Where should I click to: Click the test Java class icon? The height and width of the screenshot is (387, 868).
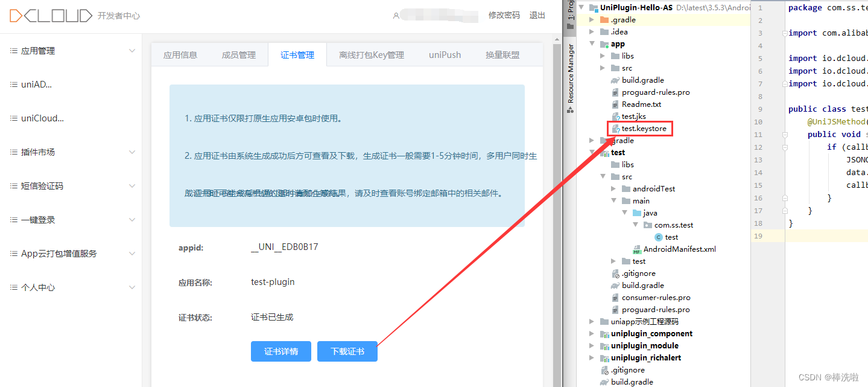659,237
